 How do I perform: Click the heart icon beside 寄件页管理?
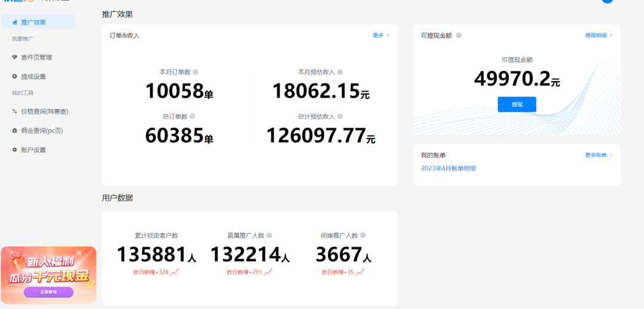15,57
